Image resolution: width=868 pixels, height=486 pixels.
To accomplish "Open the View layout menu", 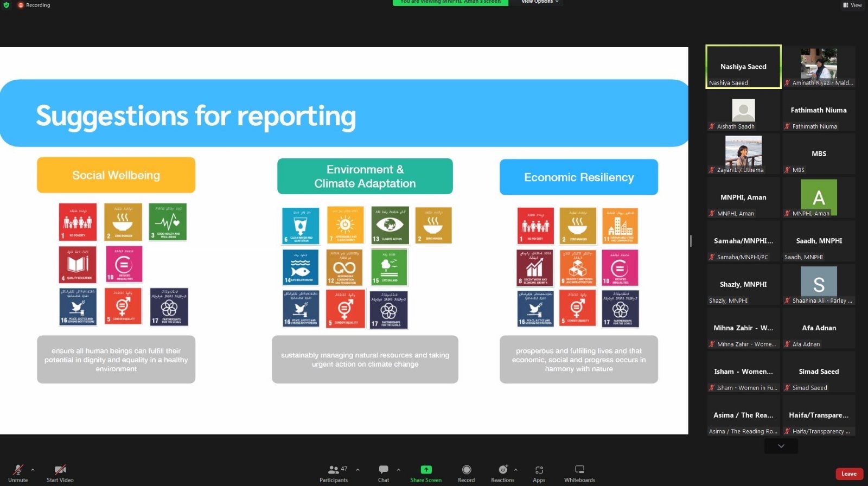I will (x=852, y=5).
